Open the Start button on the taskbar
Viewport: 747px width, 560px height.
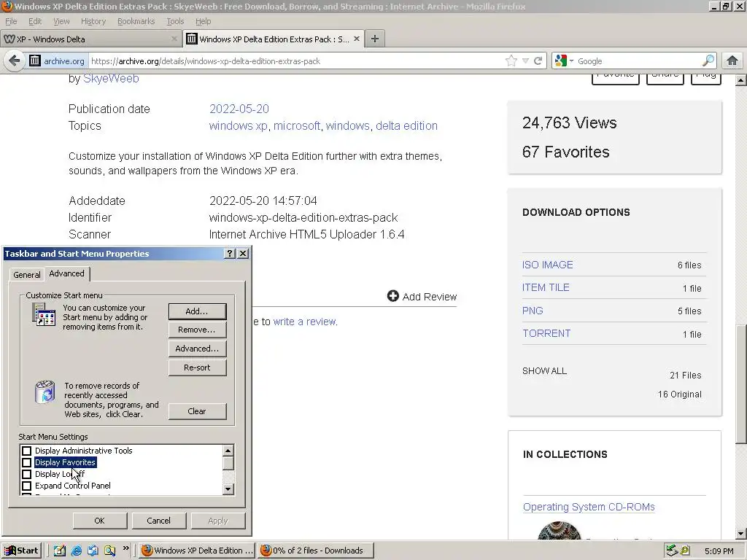point(21,551)
